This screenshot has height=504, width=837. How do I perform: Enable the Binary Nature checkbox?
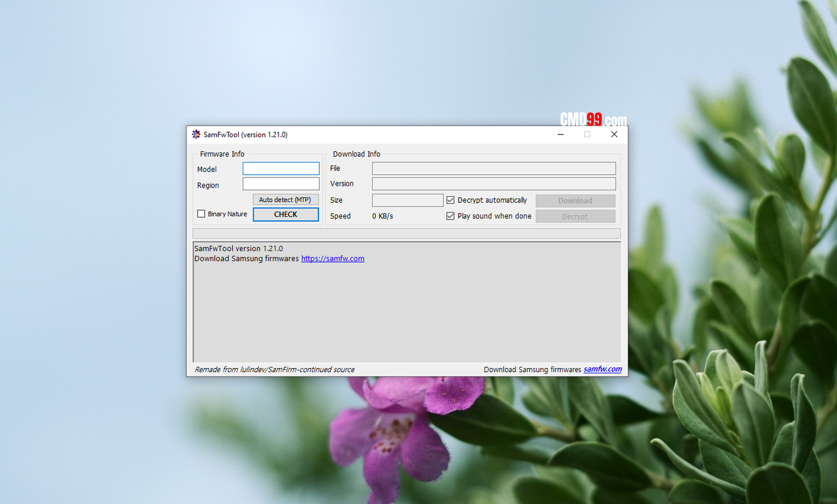coord(201,214)
